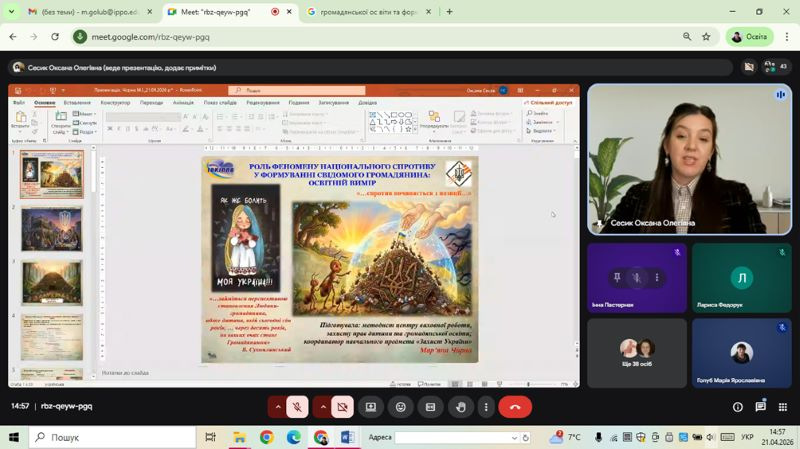The image size is (800, 449).
Task: Expand the taskbar address dropdown arrow
Action: point(514,438)
